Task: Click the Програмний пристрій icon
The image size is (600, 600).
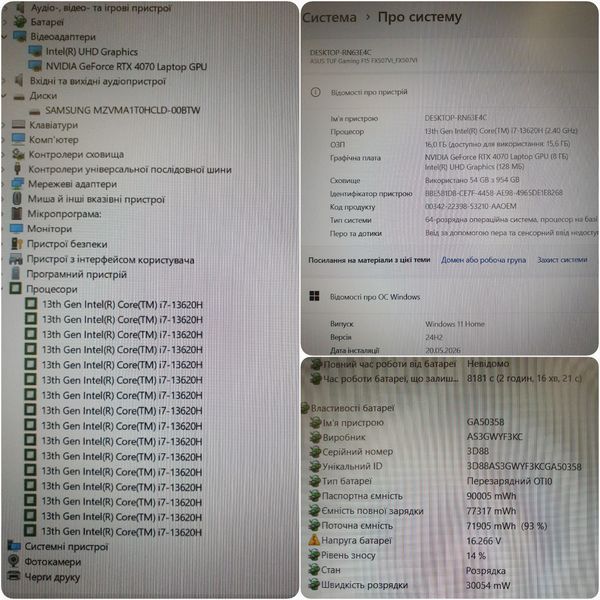Action: click(16, 274)
